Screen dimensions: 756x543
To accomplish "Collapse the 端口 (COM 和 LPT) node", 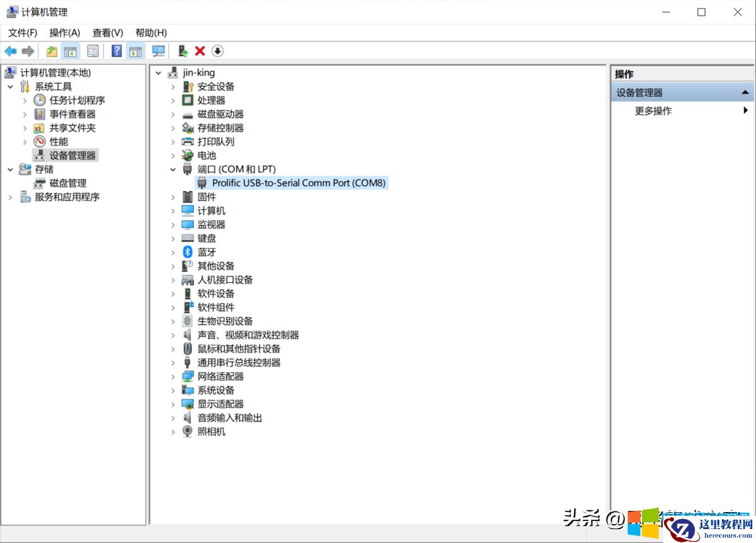I will click(173, 169).
